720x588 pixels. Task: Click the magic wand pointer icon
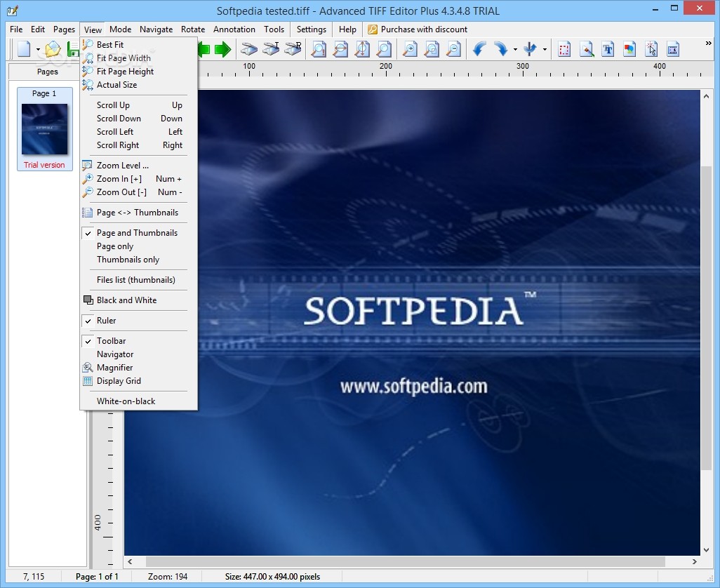click(651, 48)
